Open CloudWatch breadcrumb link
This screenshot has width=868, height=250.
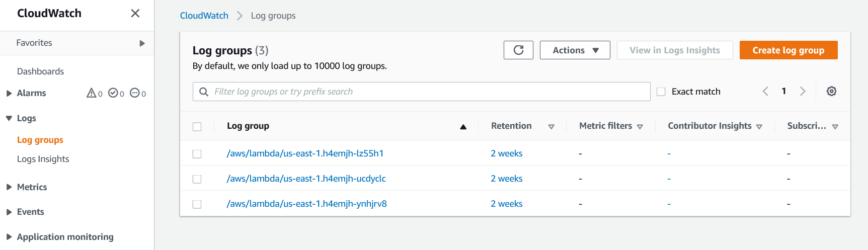(x=204, y=16)
